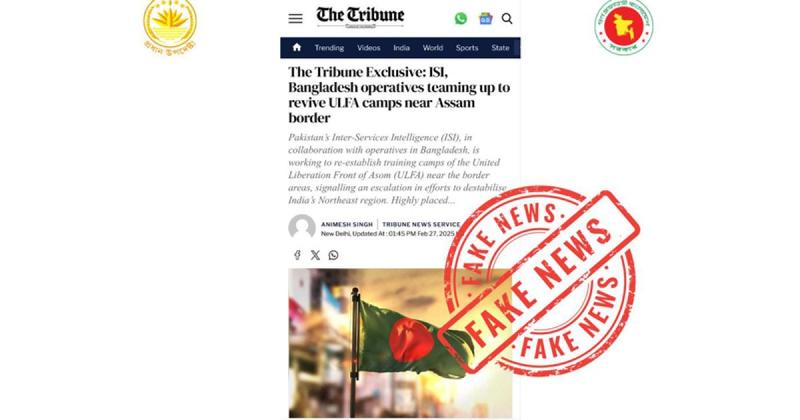This screenshot has width=800, height=420.
Task: Go to Home via house icon
Action: tap(297, 47)
